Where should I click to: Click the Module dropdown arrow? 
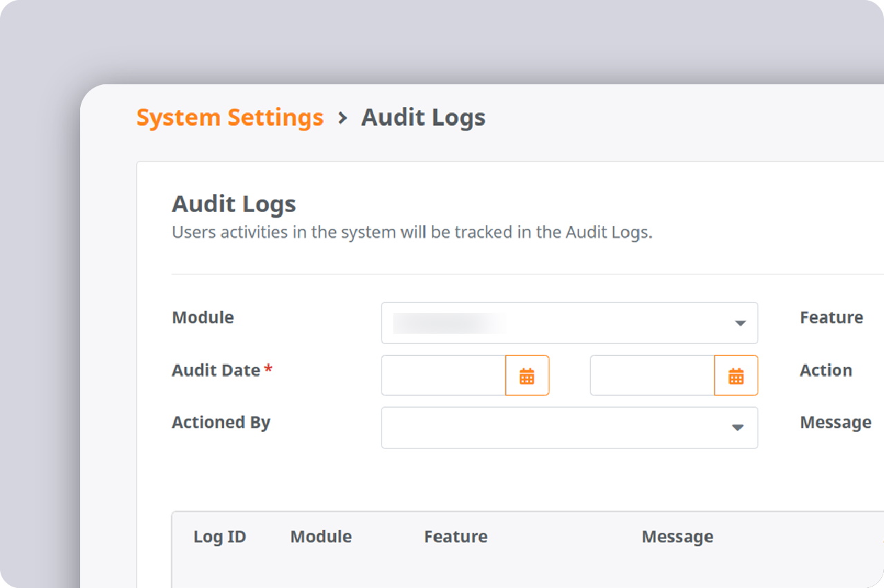(x=740, y=323)
